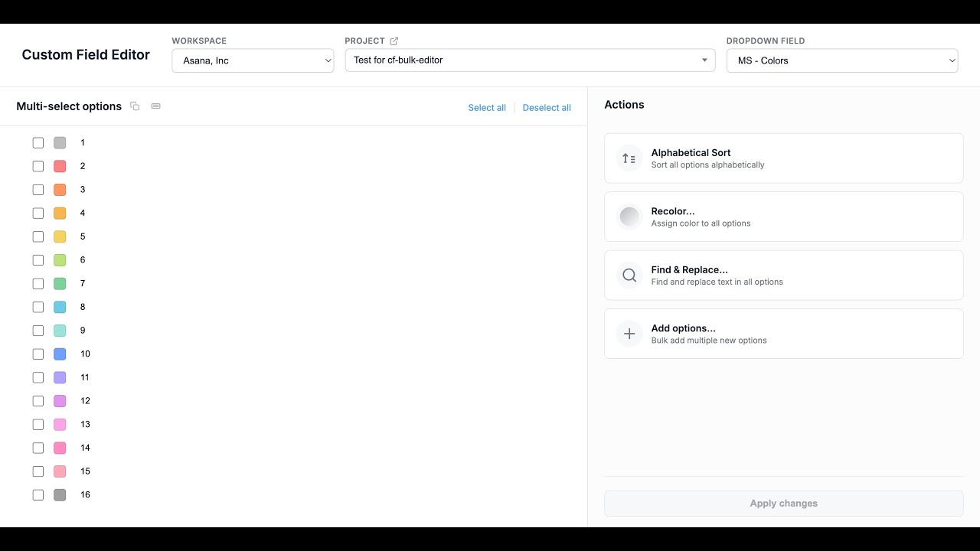Screen dimensions: 980x551
Task: Click the Find & Replace magnifier icon
Action: tap(629, 275)
